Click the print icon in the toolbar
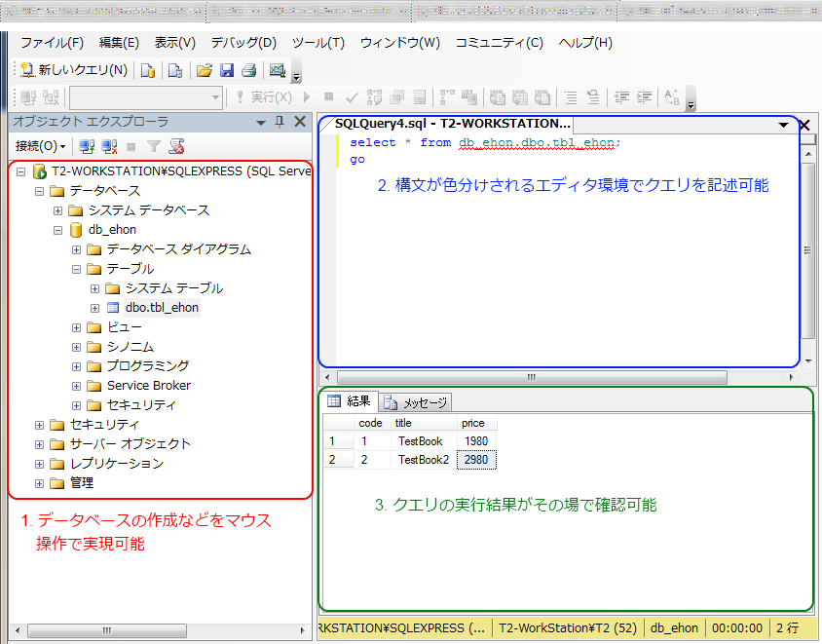This screenshot has width=822, height=644. tap(248, 70)
